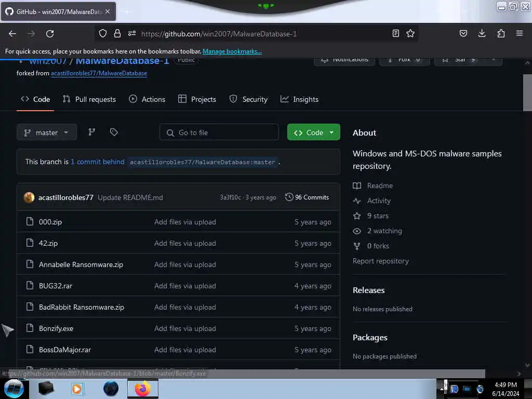532x399 pixels.
Task: Go back with the browser back arrow
Action: click(x=12, y=34)
